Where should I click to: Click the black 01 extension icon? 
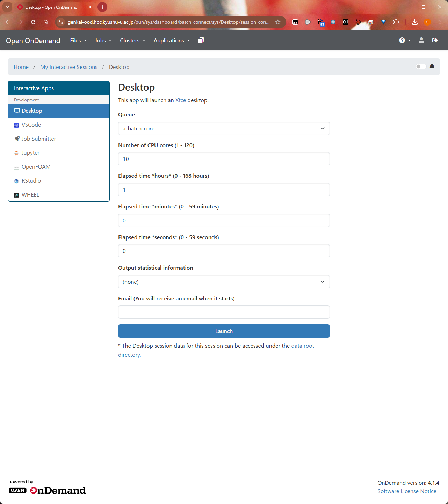point(346,22)
